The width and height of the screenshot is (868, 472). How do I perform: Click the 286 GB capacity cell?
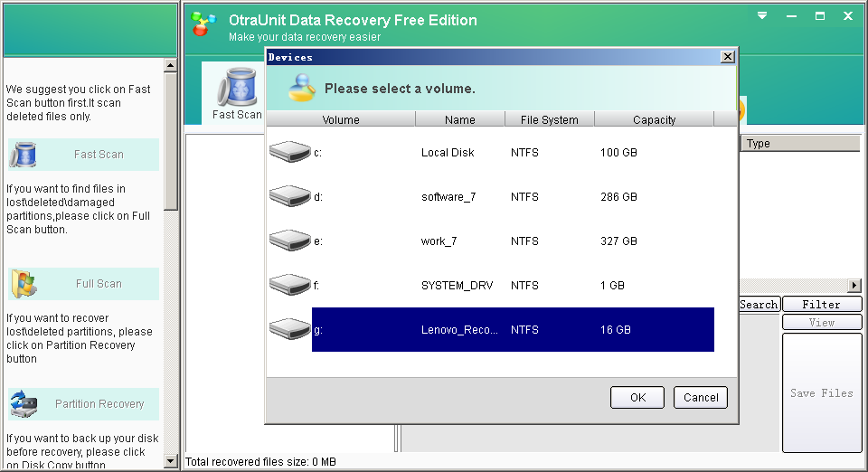pyautogui.click(x=618, y=196)
